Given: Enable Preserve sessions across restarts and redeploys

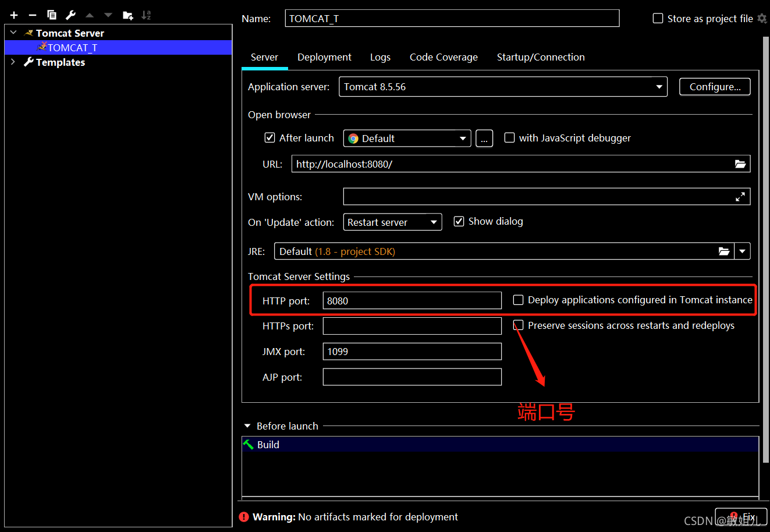Looking at the screenshot, I should (519, 325).
